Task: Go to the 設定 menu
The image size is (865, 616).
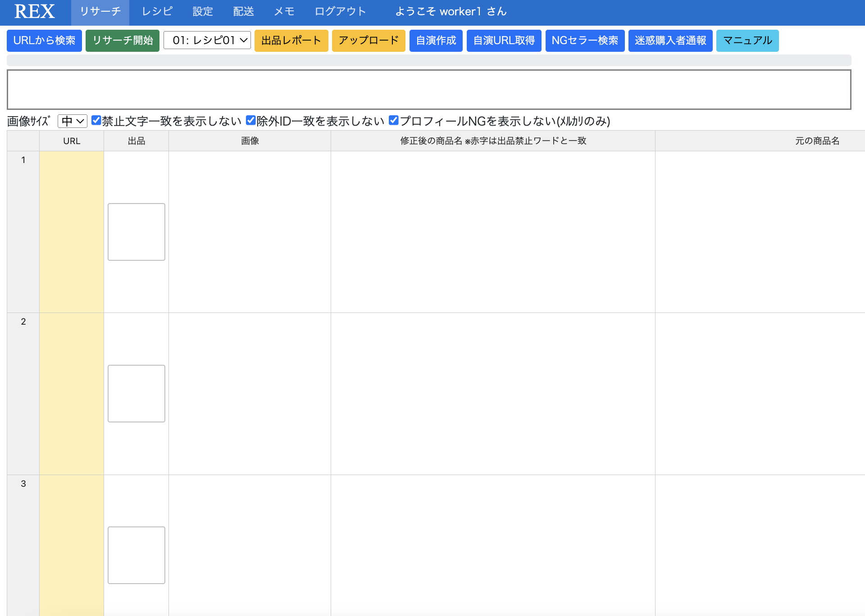Action: [203, 12]
